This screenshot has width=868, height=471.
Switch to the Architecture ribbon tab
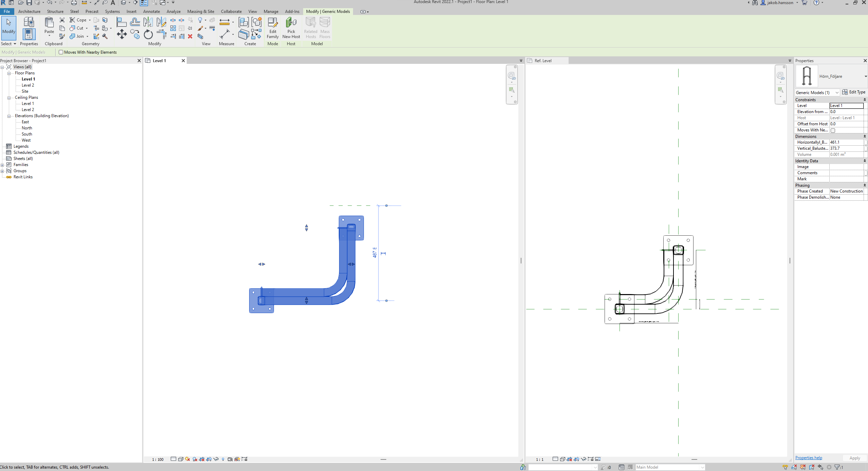[29, 11]
